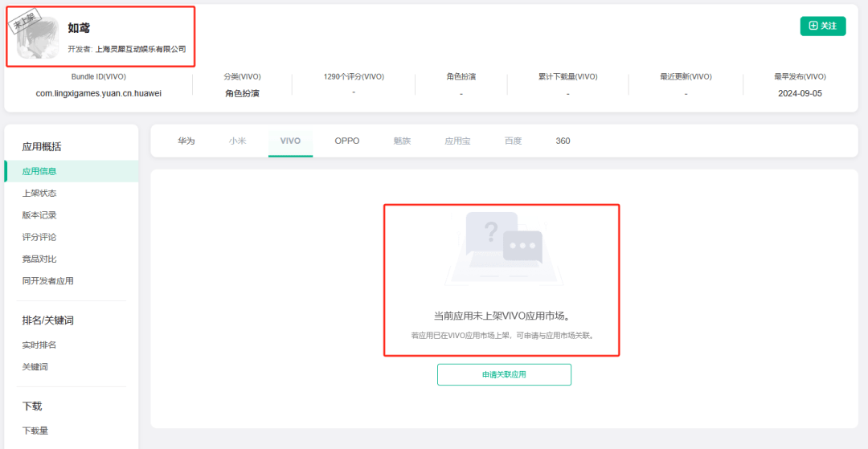This screenshot has width=868, height=449.
Task: Click the 2024-09-05 release date
Action: pos(800,93)
